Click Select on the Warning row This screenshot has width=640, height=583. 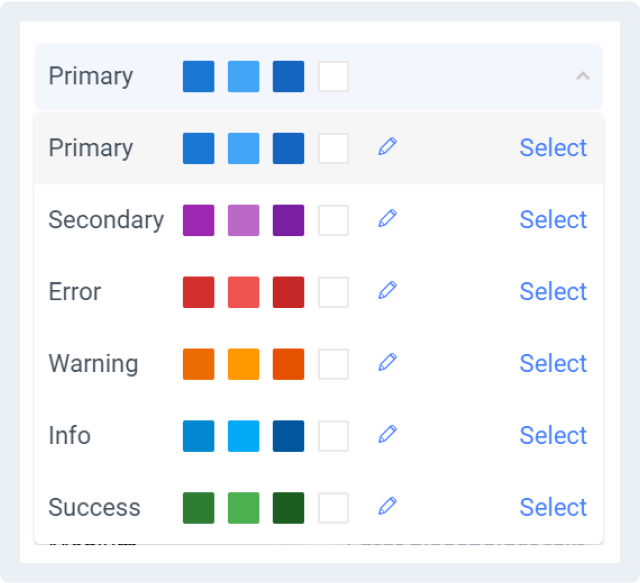pos(553,363)
